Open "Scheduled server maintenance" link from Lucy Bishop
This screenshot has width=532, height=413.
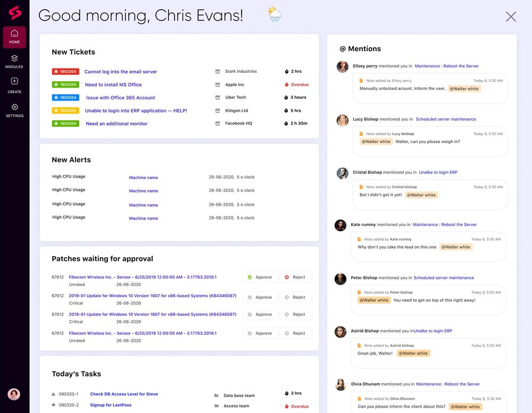pos(446,119)
